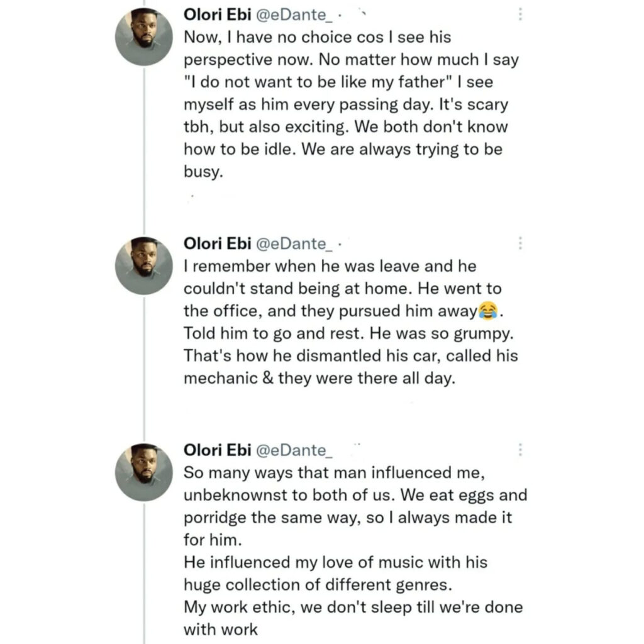Viewport: 644px width, 644px height.
Task: Click the line 'He influenced my love of music'
Action: [336, 562]
